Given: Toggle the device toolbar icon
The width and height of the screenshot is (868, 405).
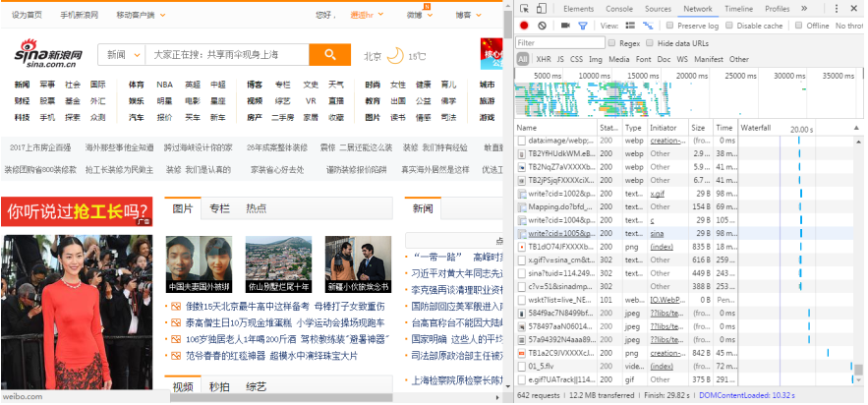Looking at the screenshot, I should [542, 8].
